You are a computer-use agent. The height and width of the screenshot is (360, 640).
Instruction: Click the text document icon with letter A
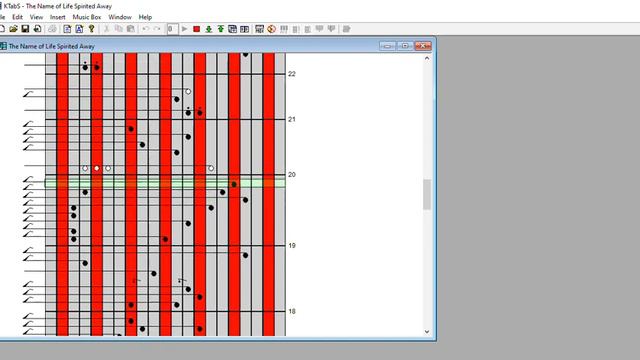79,29
